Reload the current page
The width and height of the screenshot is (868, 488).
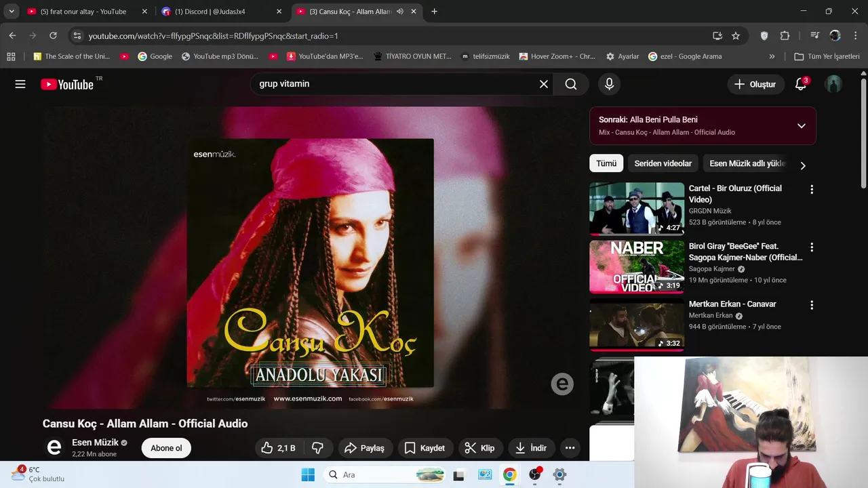(x=53, y=36)
